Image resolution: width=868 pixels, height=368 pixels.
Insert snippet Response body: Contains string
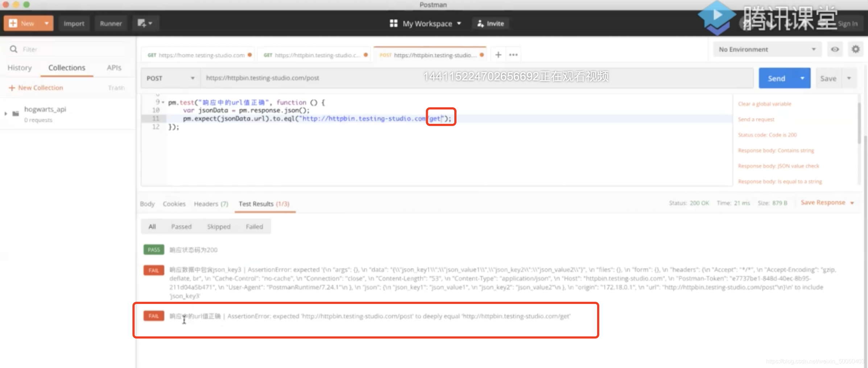click(x=776, y=151)
